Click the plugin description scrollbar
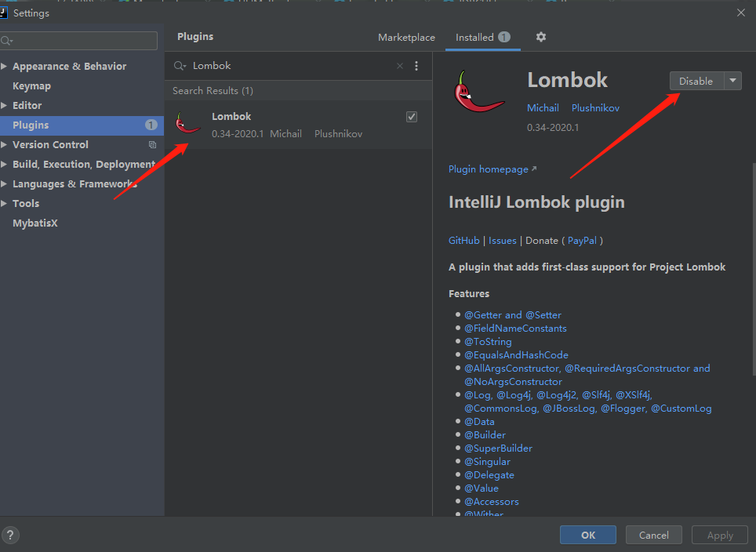The width and height of the screenshot is (756, 552). [x=754, y=269]
